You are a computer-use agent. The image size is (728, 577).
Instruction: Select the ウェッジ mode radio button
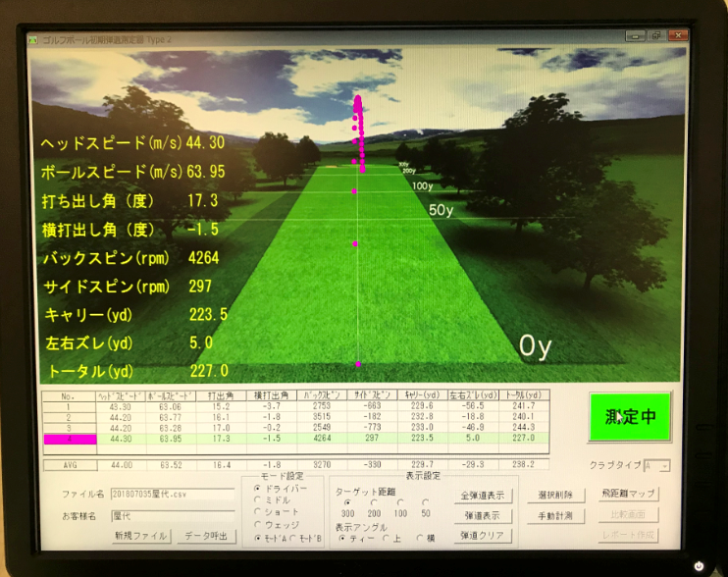tap(257, 525)
